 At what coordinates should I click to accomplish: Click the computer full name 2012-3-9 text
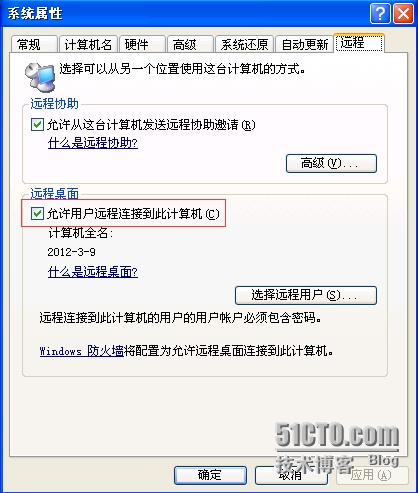click(71, 252)
